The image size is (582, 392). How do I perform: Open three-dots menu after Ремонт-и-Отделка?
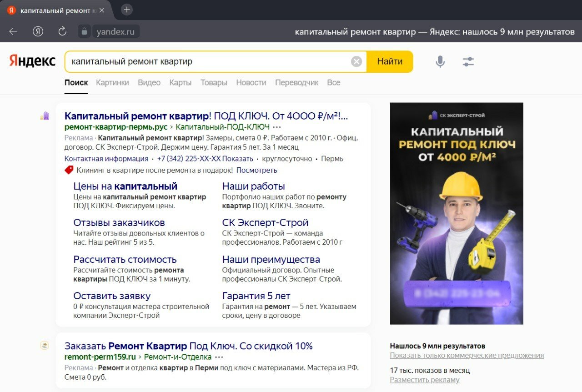[x=219, y=357]
